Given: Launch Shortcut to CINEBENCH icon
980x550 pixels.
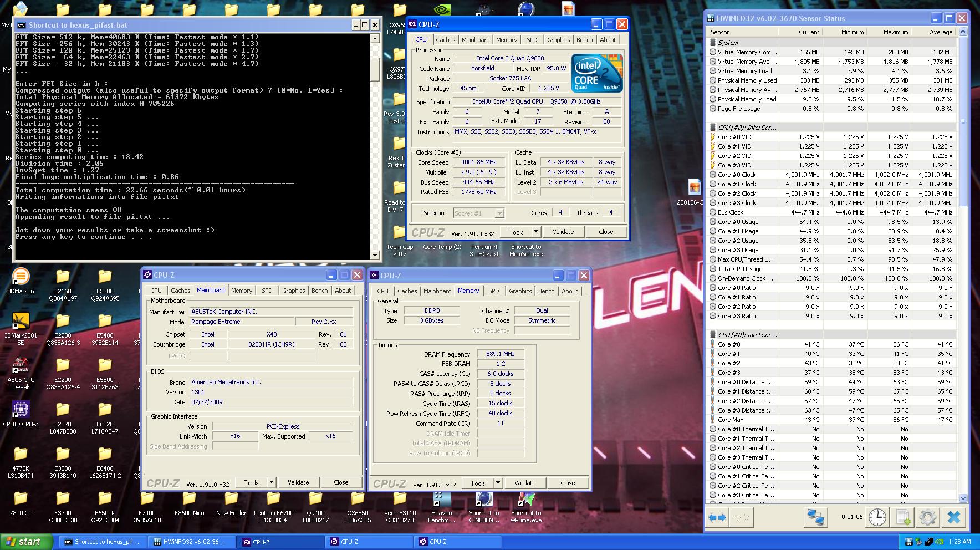Looking at the screenshot, I should tap(484, 506).
